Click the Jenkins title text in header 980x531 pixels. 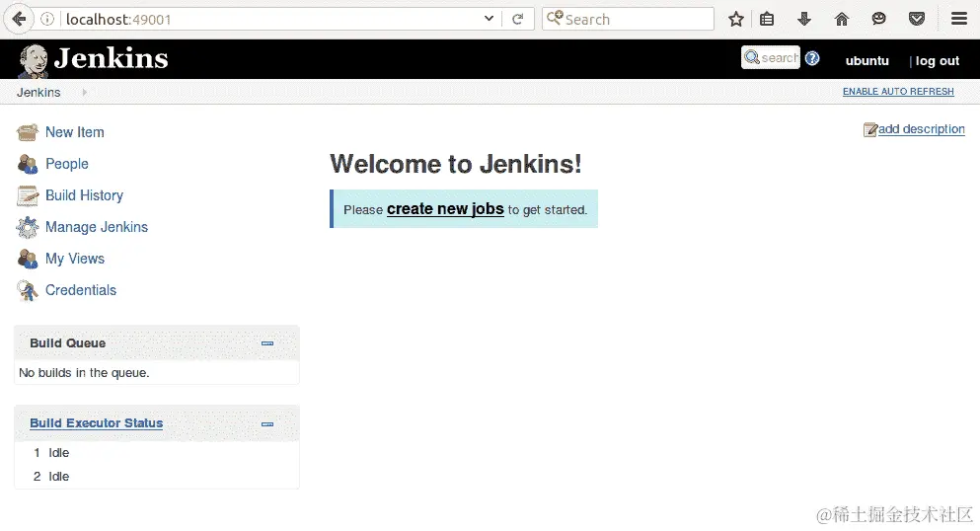112,58
